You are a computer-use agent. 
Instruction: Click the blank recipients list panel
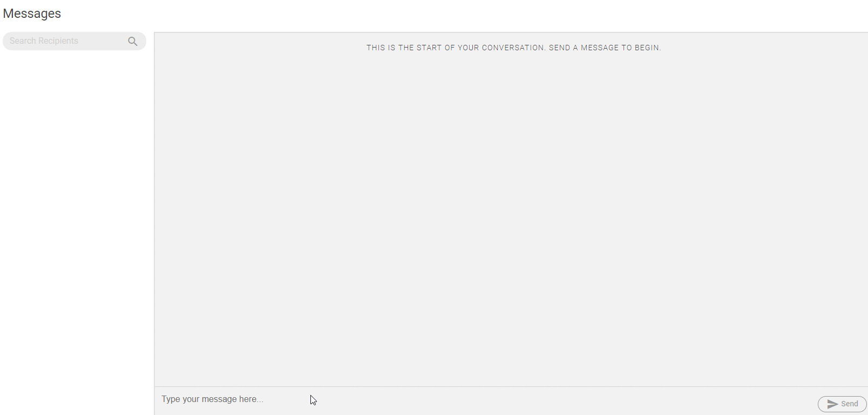[x=76, y=216]
